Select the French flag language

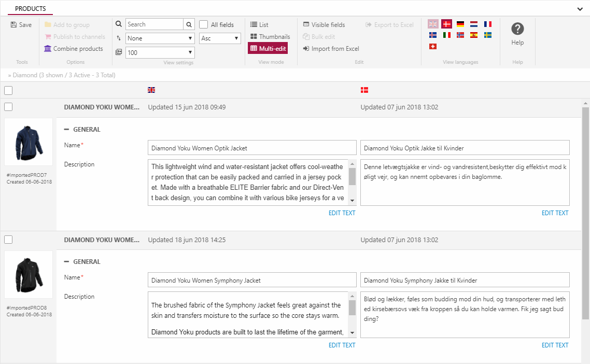[487, 24]
